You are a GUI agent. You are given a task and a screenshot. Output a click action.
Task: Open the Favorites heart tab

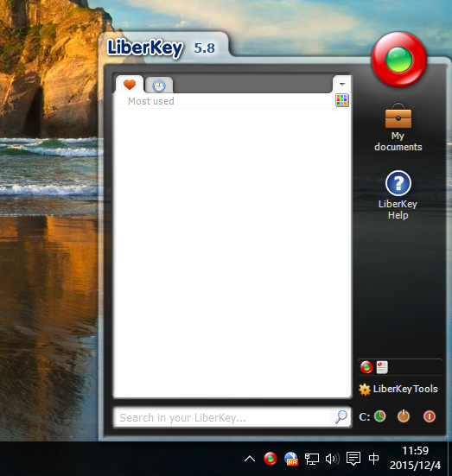pyautogui.click(x=130, y=85)
